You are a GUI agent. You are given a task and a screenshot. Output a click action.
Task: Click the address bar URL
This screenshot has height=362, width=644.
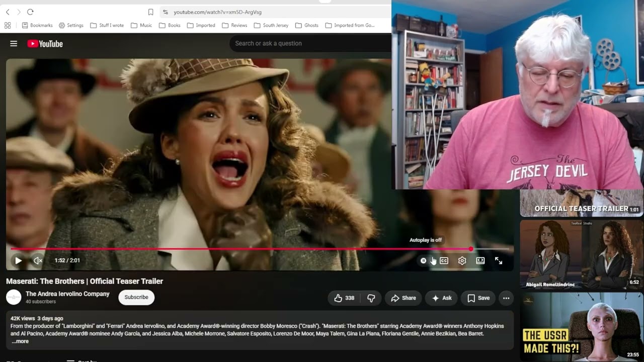point(217,12)
